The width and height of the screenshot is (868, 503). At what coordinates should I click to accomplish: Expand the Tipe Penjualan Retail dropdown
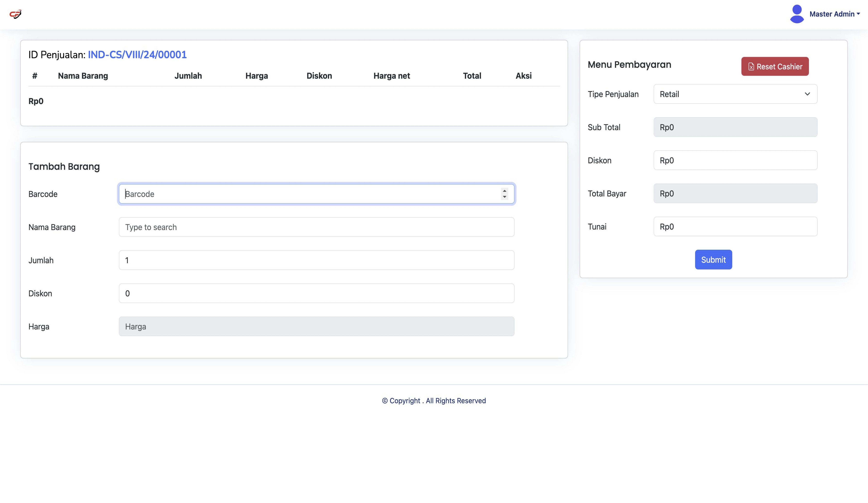pos(735,94)
